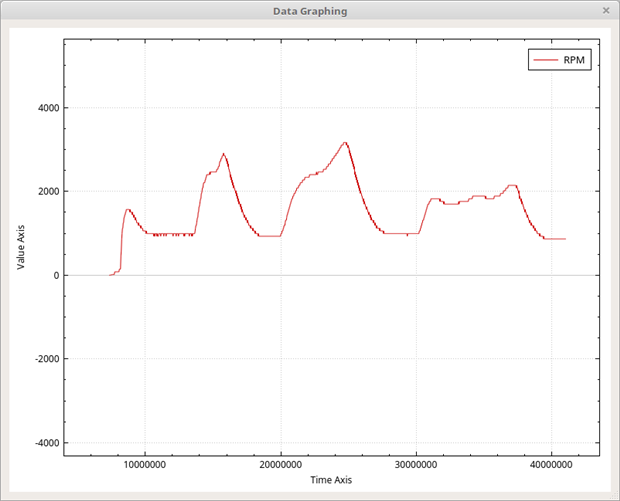Click the first small peak of RPM curve
This screenshot has width=620, height=501.
click(128, 209)
